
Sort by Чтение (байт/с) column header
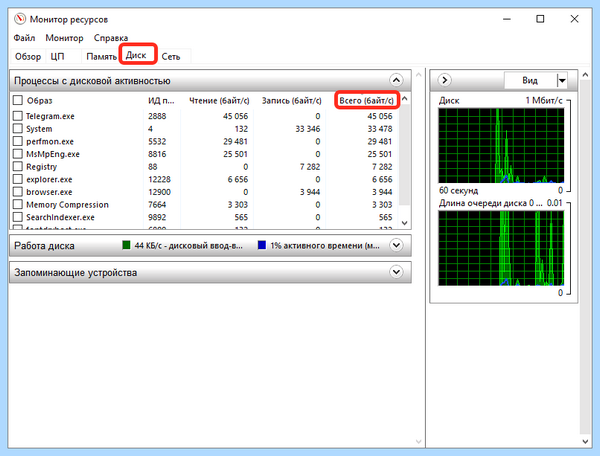(x=219, y=101)
